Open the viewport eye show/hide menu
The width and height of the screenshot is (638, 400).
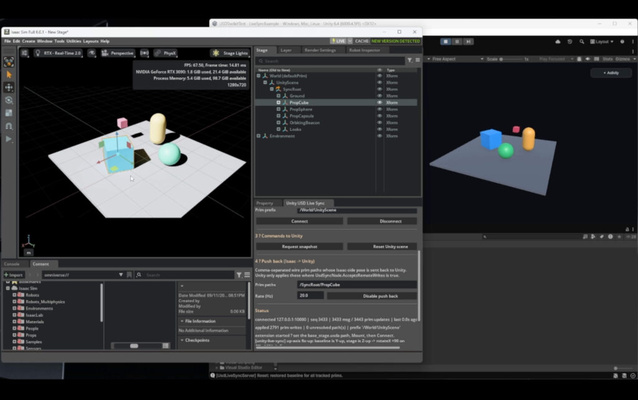[x=92, y=53]
